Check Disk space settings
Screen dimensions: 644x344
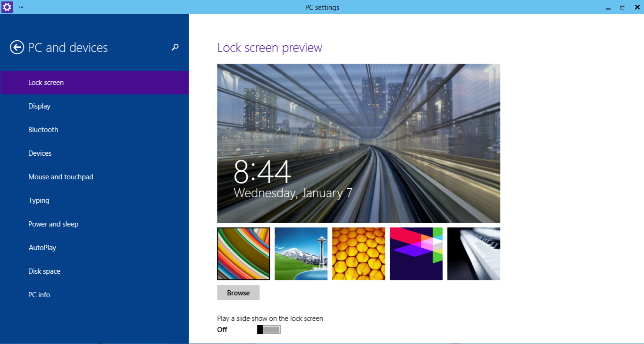click(x=44, y=271)
